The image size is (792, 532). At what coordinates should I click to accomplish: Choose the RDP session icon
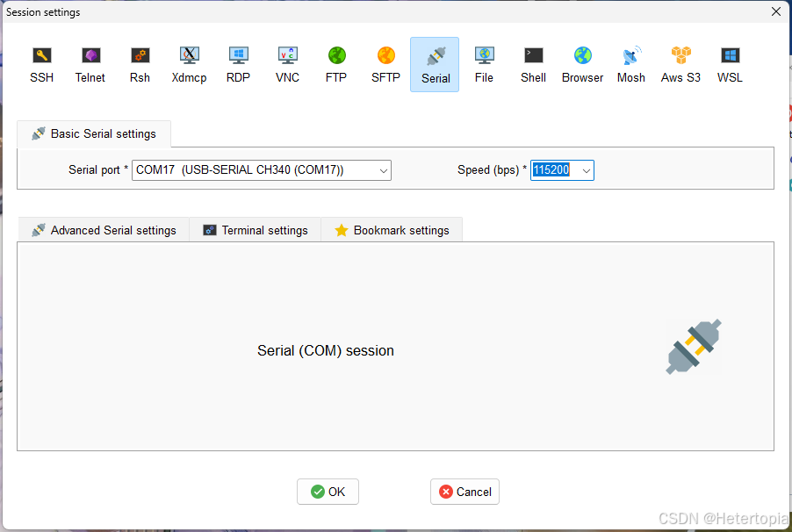pos(238,65)
